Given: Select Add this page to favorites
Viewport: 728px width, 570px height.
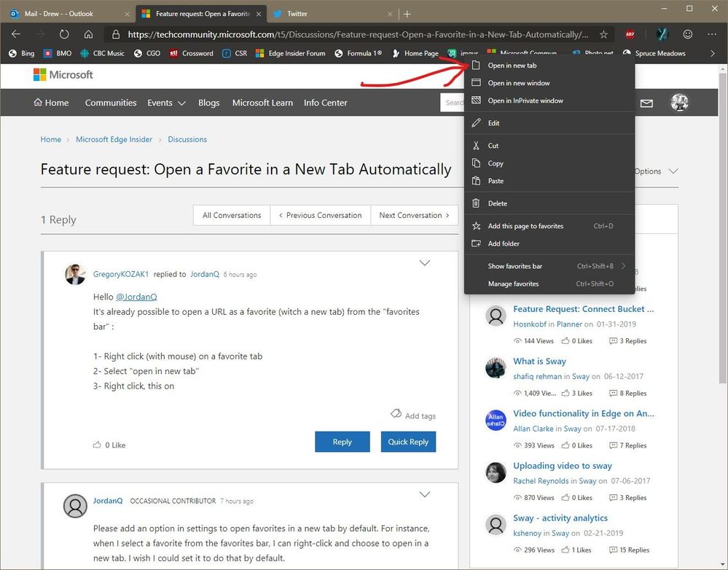Looking at the screenshot, I should point(549,226).
